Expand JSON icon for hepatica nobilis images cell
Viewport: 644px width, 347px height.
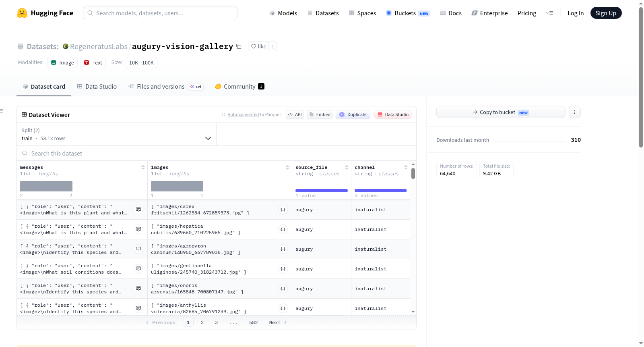[283, 229]
